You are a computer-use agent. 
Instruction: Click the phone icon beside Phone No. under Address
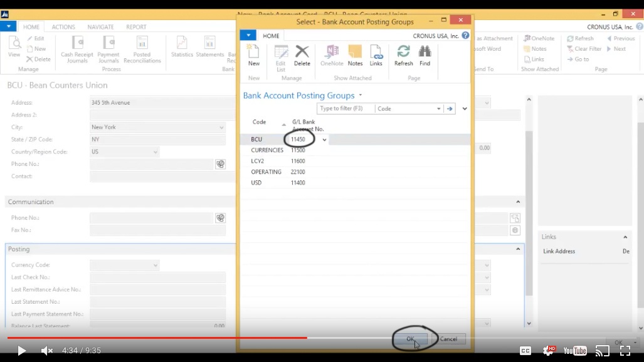click(221, 164)
